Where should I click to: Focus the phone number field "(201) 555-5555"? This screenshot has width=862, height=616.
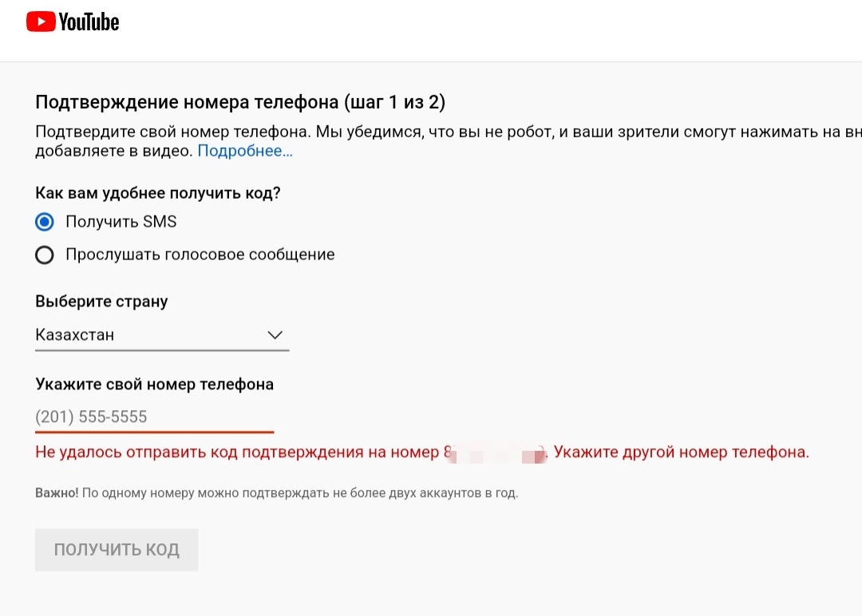click(154, 417)
